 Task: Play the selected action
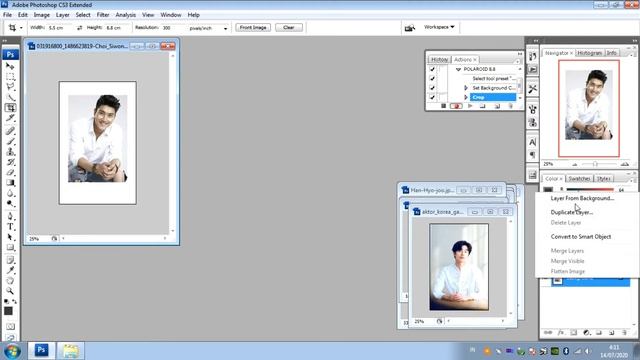click(470, 106)
